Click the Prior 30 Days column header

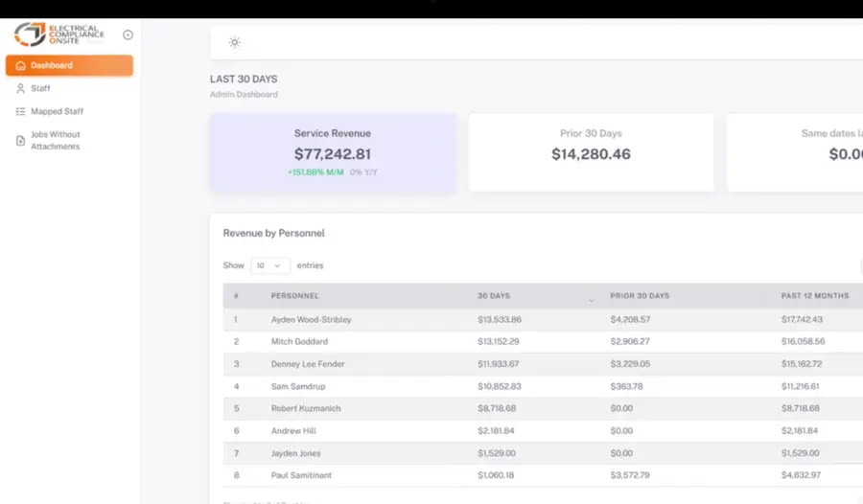[640, 296]
